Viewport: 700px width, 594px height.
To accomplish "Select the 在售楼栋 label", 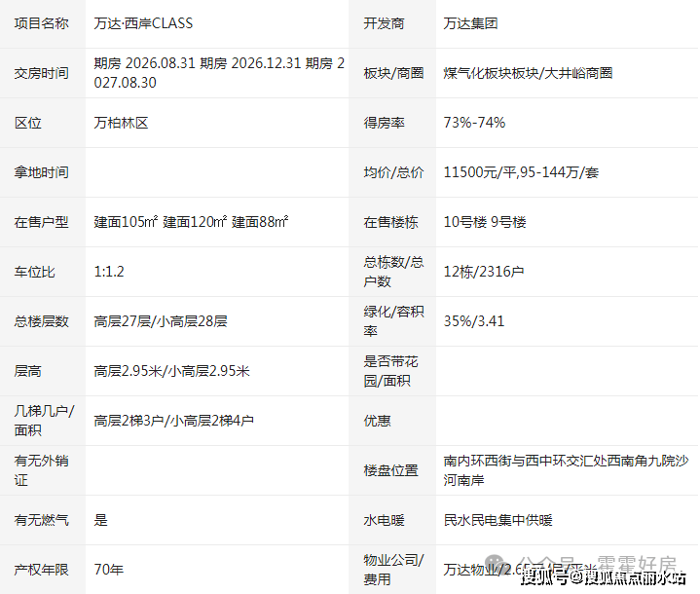I will coord(390,221).
